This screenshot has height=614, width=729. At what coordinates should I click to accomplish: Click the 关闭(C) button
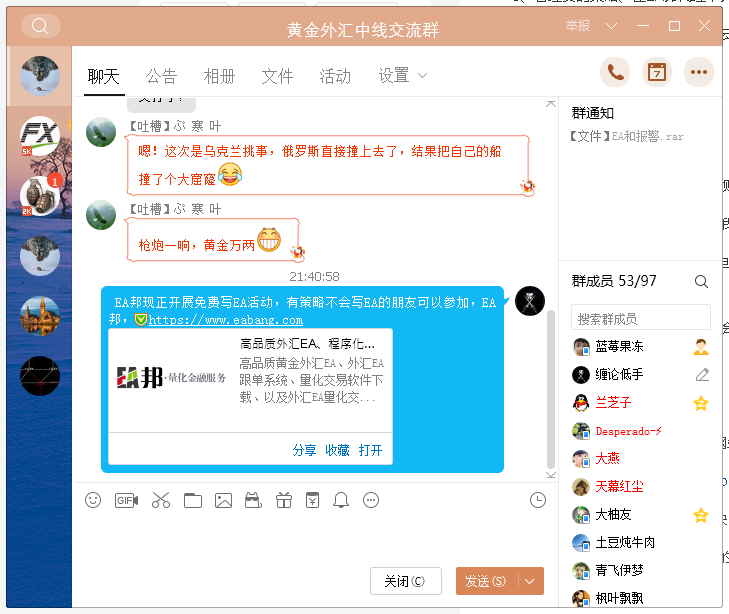click(x=405, y=581)
